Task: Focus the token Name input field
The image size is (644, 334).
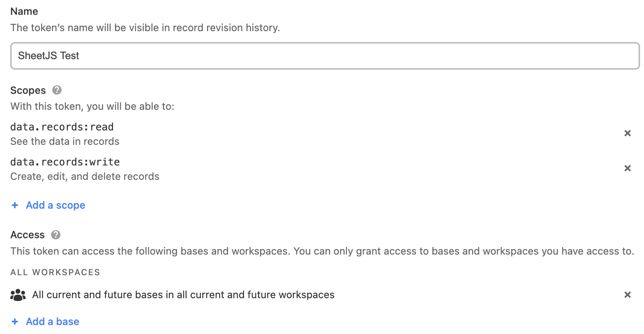Action: pos(324,56)
